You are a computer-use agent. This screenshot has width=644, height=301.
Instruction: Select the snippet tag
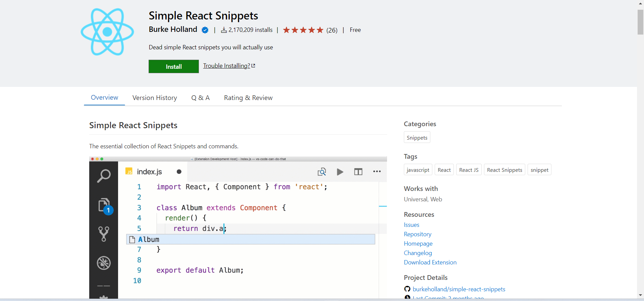pyautogui.click(x=539, y=170)
